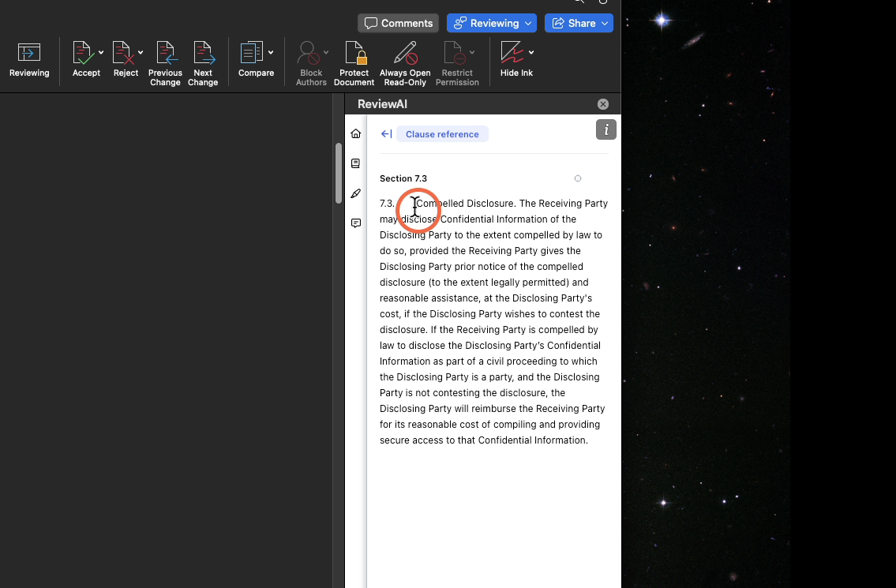Go to Previous Change
The width and height of the screenshot is (896, 588).
[x=165, y=63]
